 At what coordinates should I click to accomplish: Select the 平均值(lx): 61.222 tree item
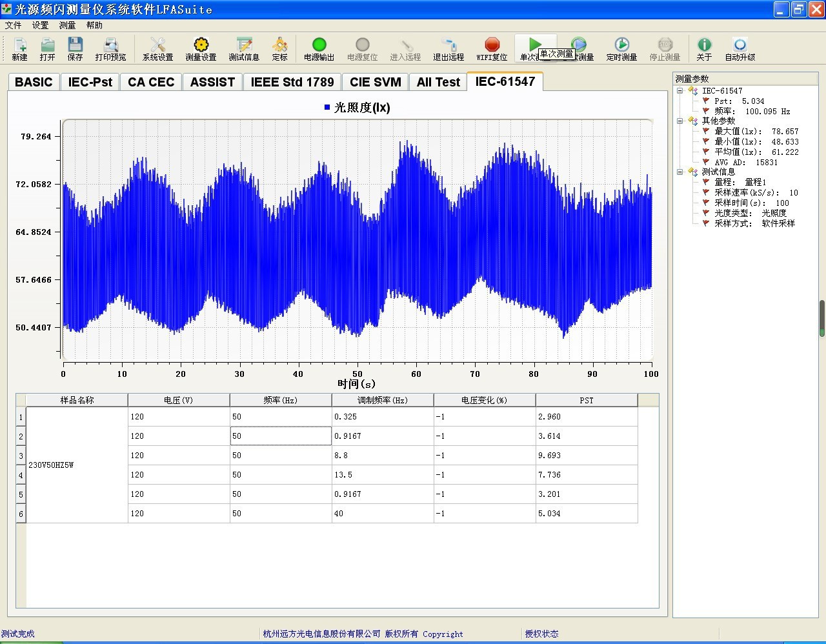pos(756,152)
